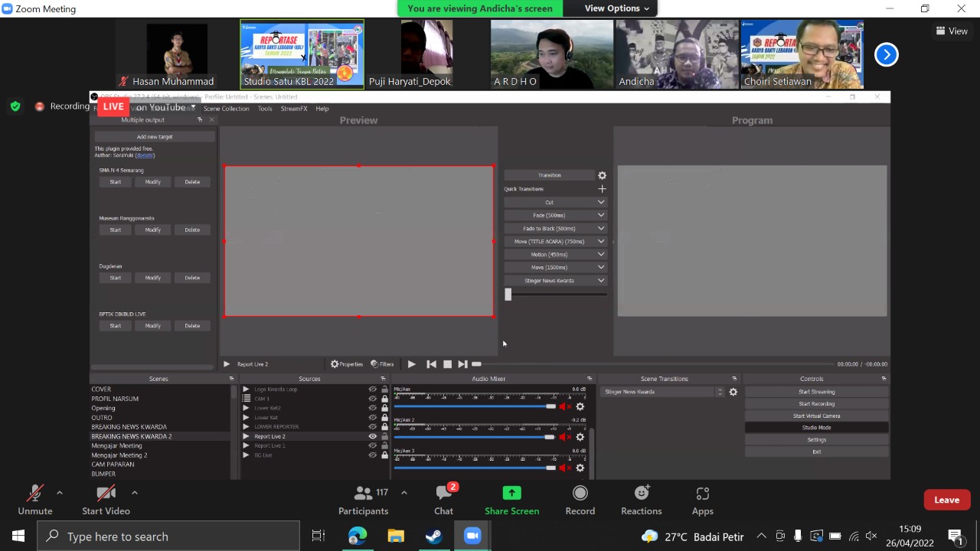Open File Explorer from taskbar

click(396, 536)
